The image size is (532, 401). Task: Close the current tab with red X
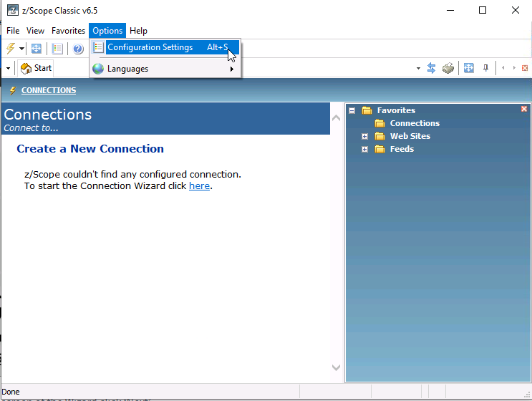point(525,68)
